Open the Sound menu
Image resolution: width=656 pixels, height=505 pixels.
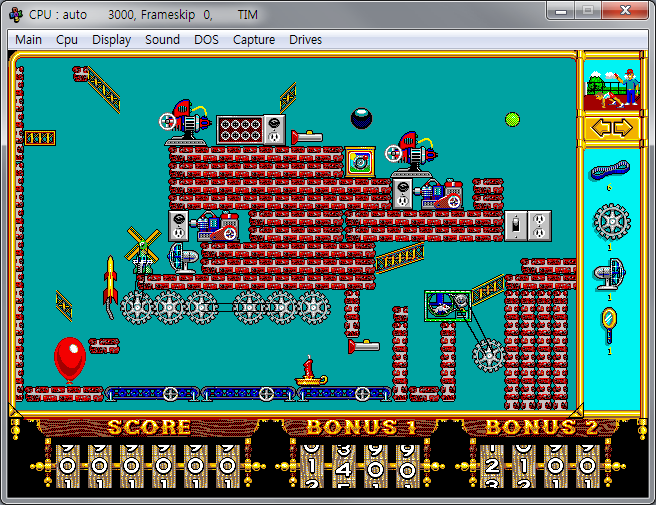click(162, 40)
